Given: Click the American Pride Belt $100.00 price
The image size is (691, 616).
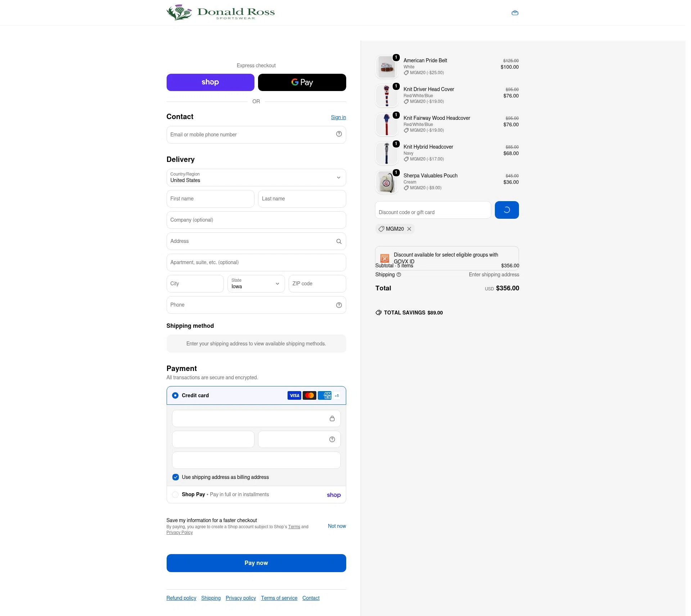Looking at the screenshot, I should coord(510,67).
